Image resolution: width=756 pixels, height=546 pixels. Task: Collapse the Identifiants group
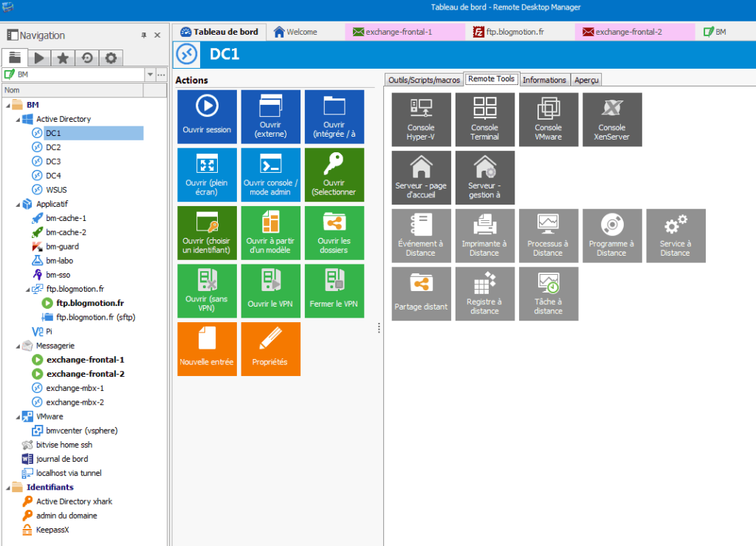click(10, 487)
